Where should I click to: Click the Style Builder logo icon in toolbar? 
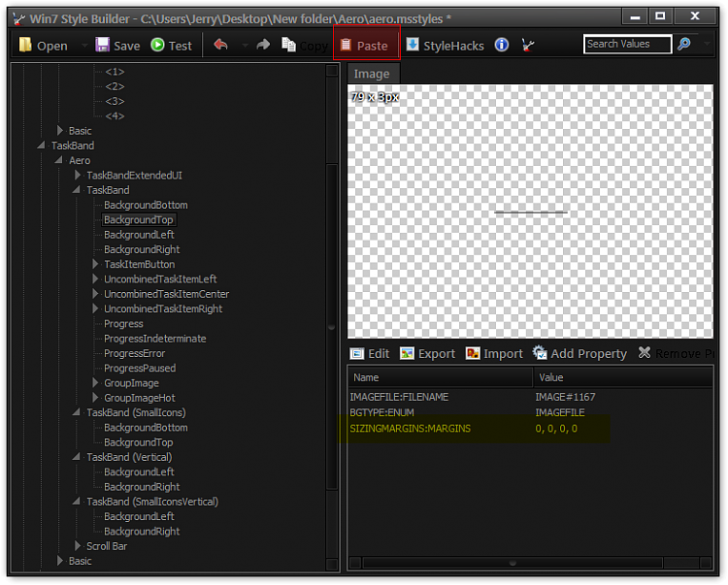[x=528, y=45]
